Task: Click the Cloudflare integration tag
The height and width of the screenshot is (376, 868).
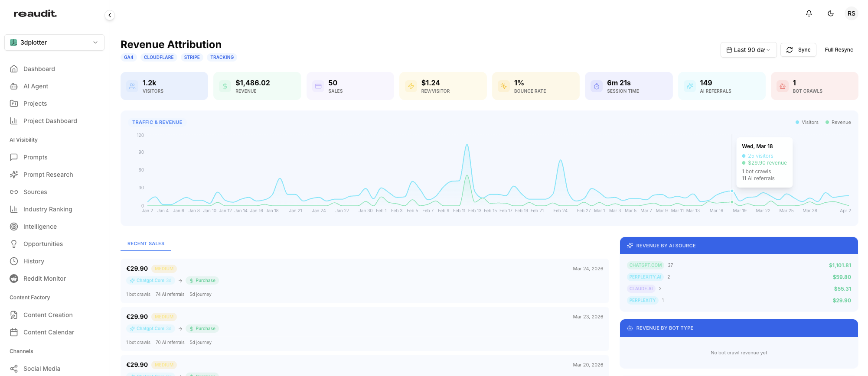Action: click(159, 57)
